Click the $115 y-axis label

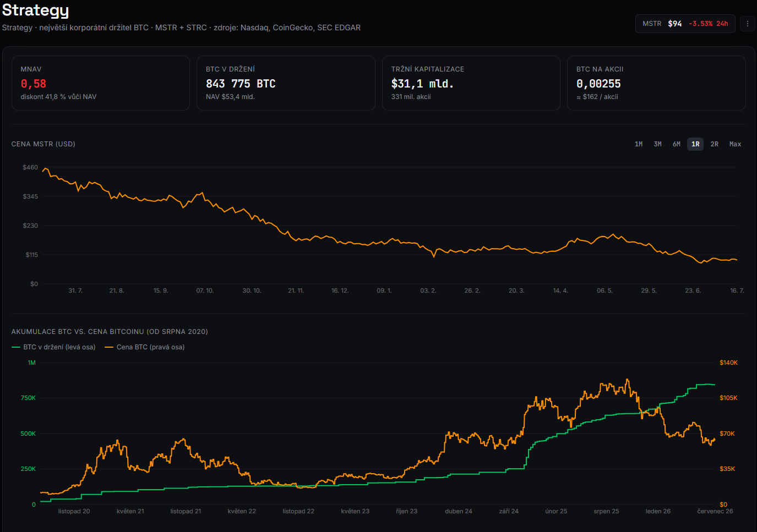(x=31, y=255)
